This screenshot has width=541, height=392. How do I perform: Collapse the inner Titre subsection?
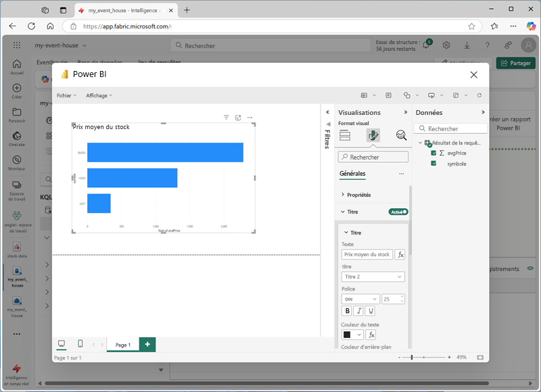(352, 232)
